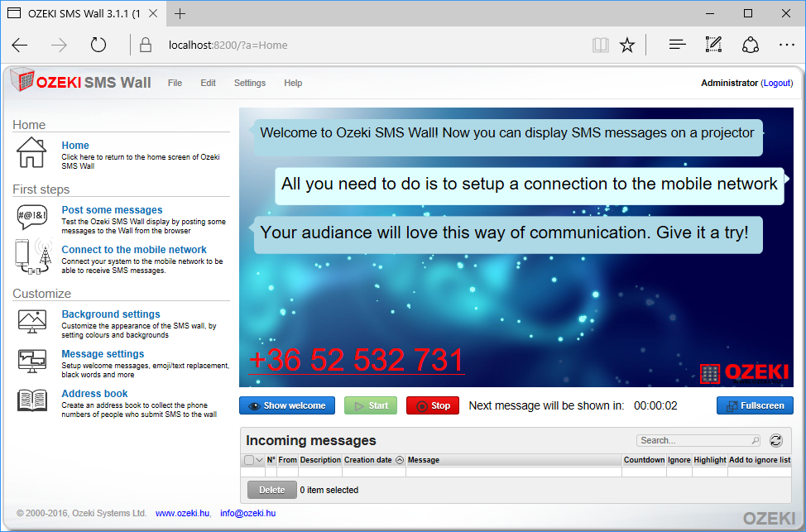Open a new browser tab

180,14
